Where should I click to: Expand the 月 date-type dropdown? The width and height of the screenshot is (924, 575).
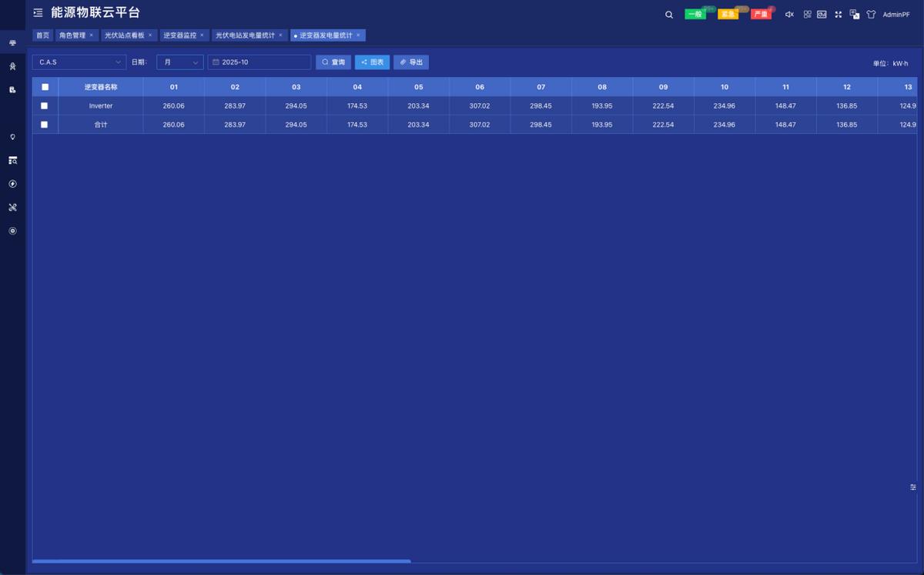pos(179,62)
